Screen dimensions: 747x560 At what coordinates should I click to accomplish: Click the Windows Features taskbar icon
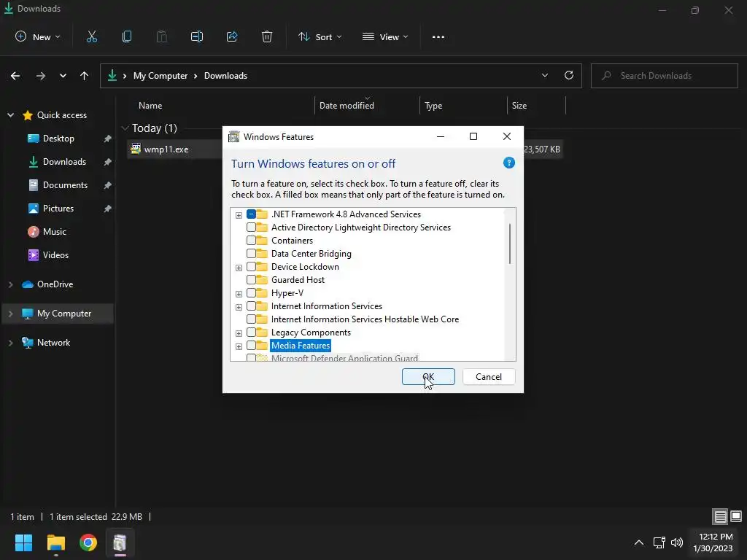(120, 542)
